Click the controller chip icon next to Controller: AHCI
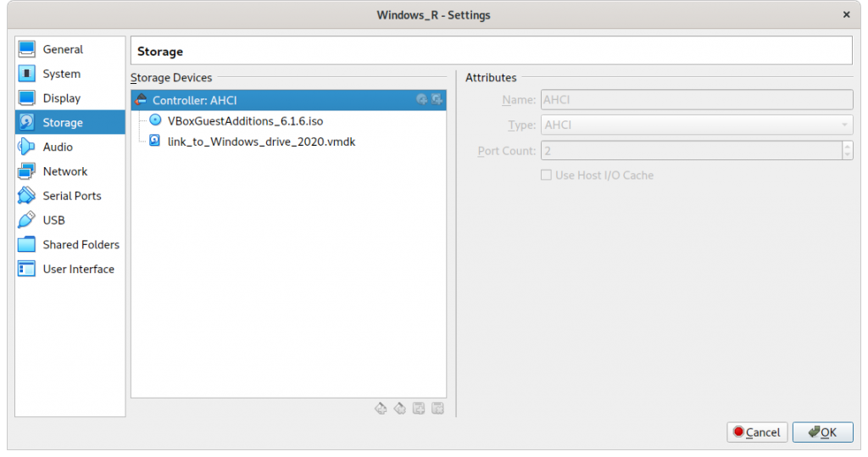The image size is (868, 457). (141, 100)
